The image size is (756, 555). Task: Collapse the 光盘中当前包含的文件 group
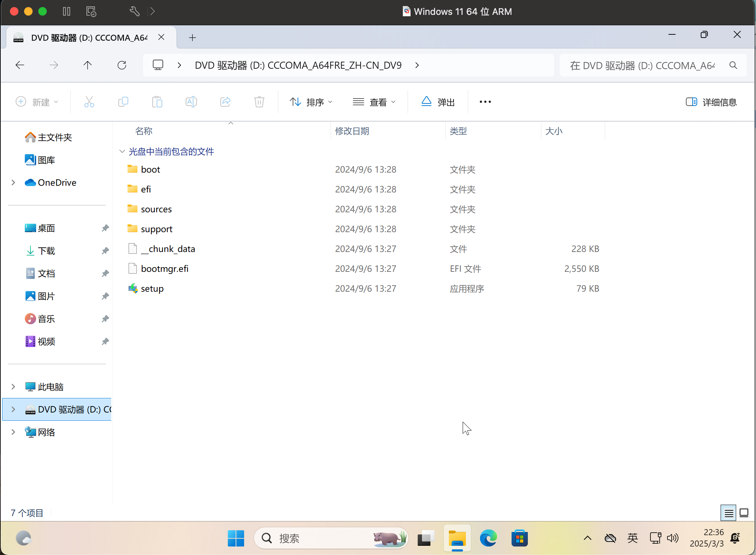point(122,152)
